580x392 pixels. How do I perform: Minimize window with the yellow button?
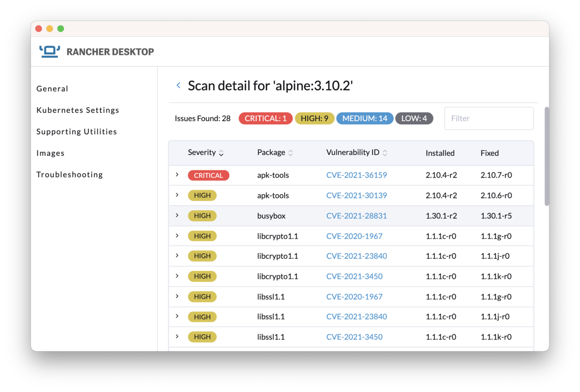click(x=50, y=28)
